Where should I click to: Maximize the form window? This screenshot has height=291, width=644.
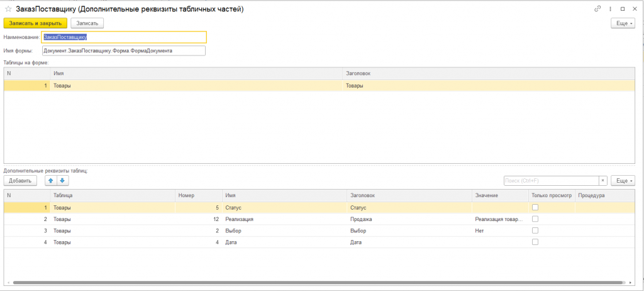click(x=623, y=9)
